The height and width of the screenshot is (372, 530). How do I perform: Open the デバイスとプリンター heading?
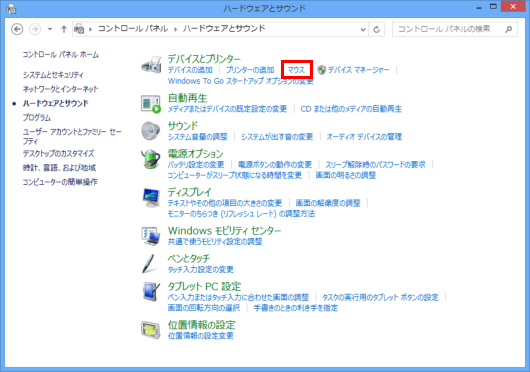coord(204,59)
